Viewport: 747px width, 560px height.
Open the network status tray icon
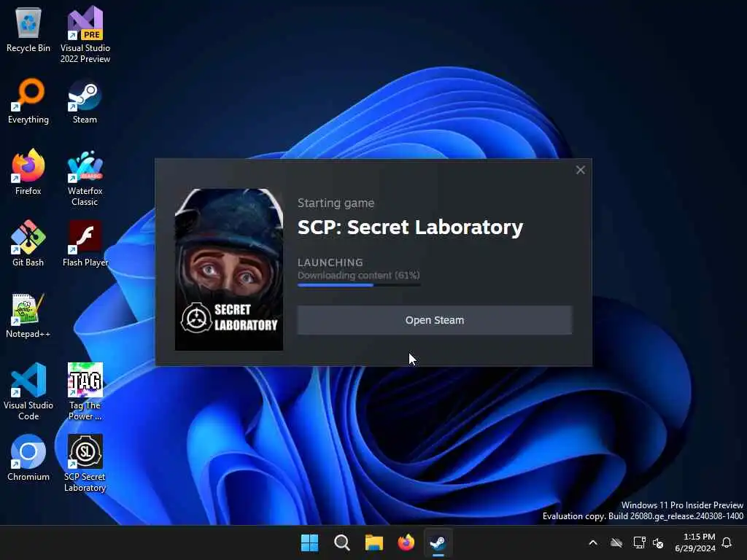pyautogui.click(x=639, y=542)
